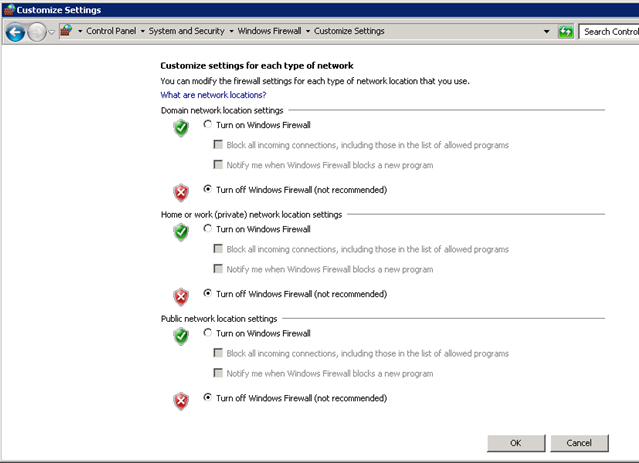Check Block all incoming connections under Home or work
639x463 pixels.
[x=218, y=249]
